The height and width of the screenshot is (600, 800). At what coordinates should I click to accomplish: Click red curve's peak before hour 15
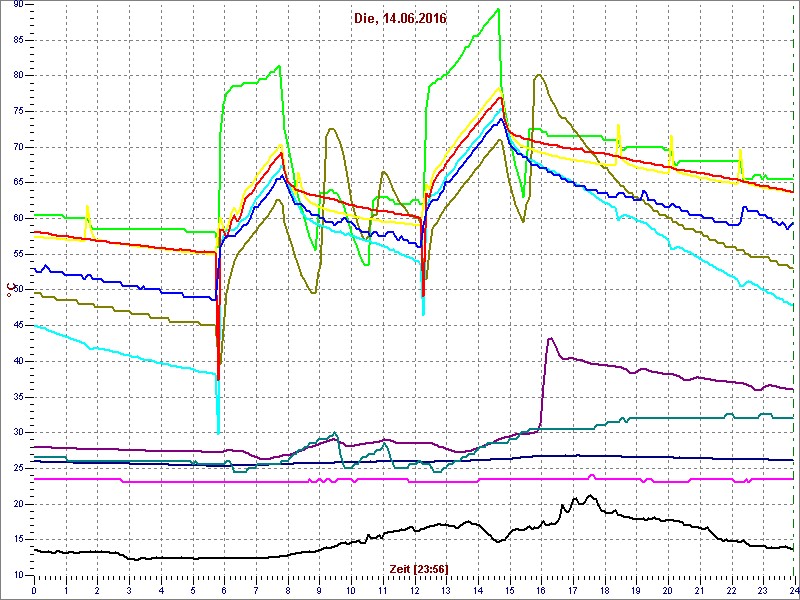pyautogui.click(x=501, y=97)
